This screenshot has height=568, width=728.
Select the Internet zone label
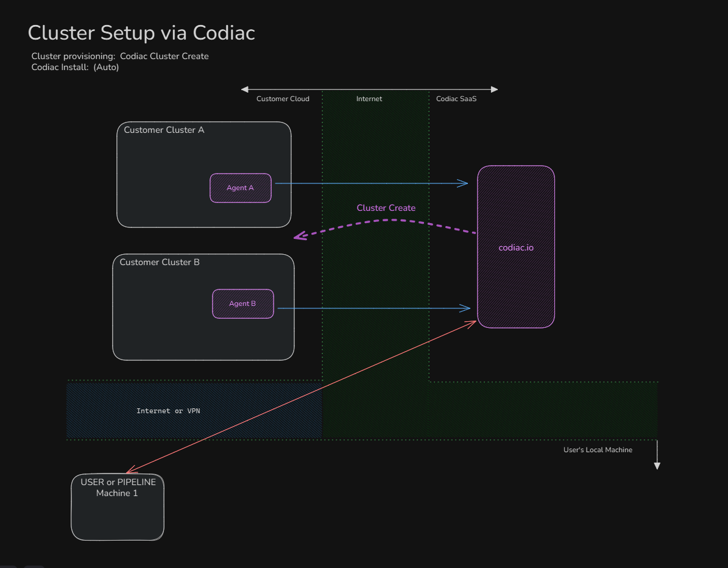(369, 98)
